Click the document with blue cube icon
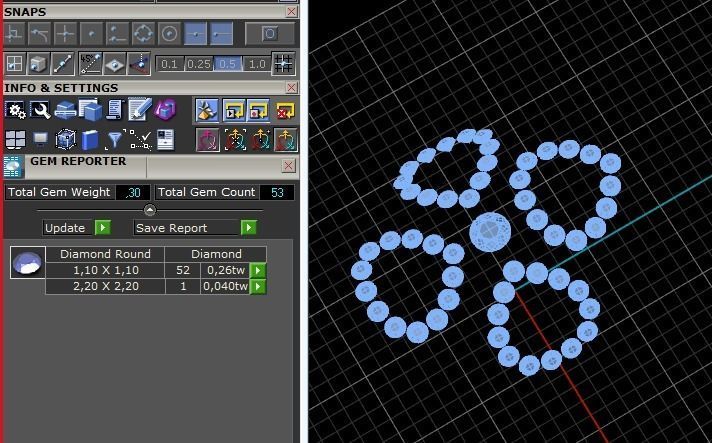The image size is (712, 443). click(x=90, y=110)
